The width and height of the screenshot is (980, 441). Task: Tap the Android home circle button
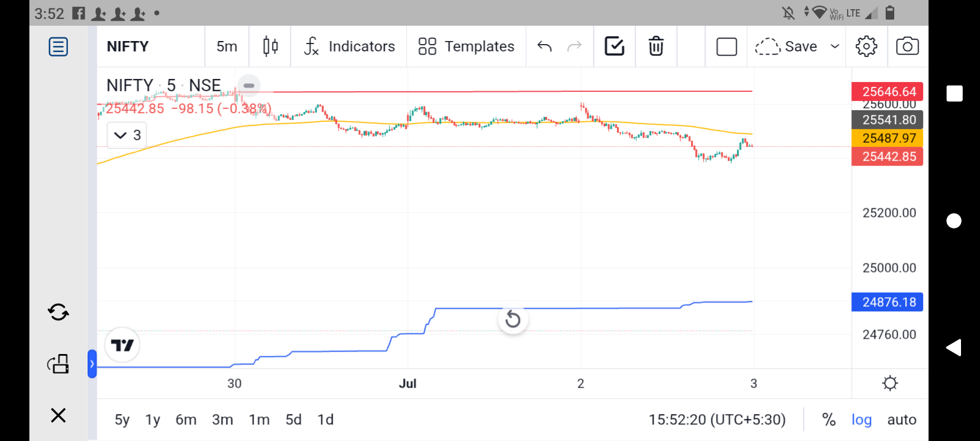click(954, 221)
